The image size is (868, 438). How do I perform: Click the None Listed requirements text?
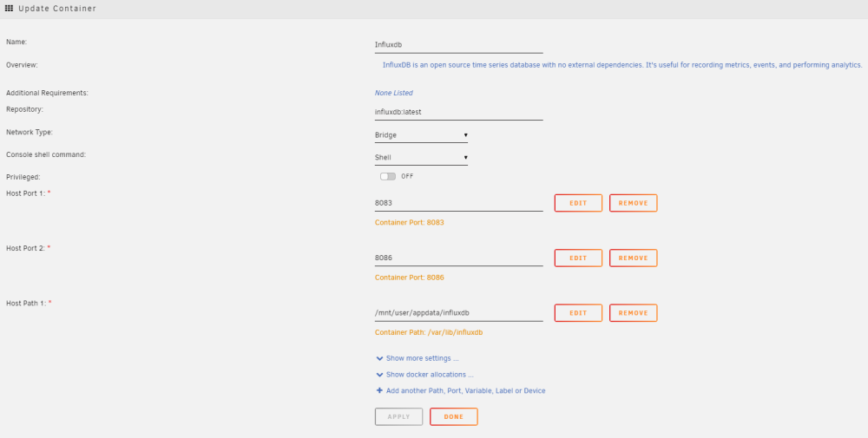coord(393,93)
